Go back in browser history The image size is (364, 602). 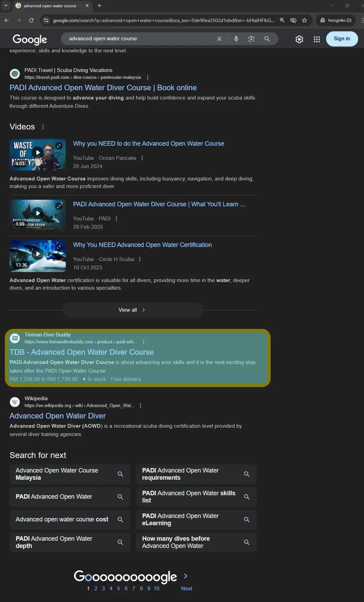7,20
